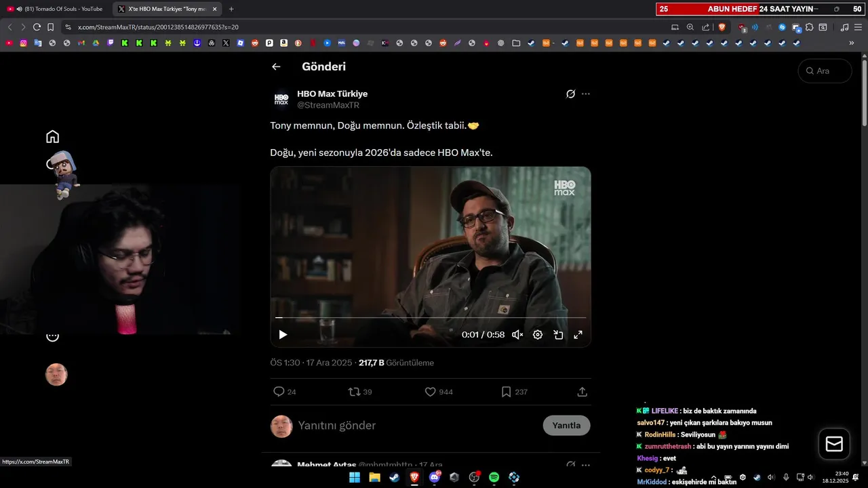Open the Brave Shields icon

[722, 27]
